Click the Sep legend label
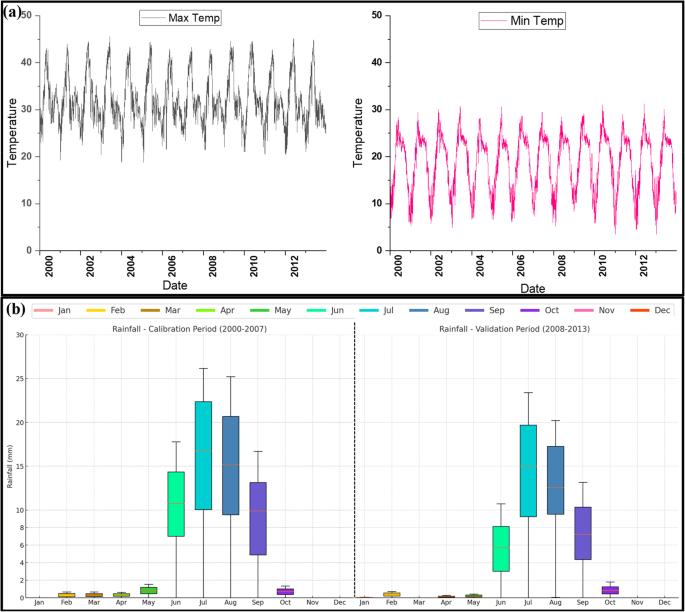 (x=497, y=310)
